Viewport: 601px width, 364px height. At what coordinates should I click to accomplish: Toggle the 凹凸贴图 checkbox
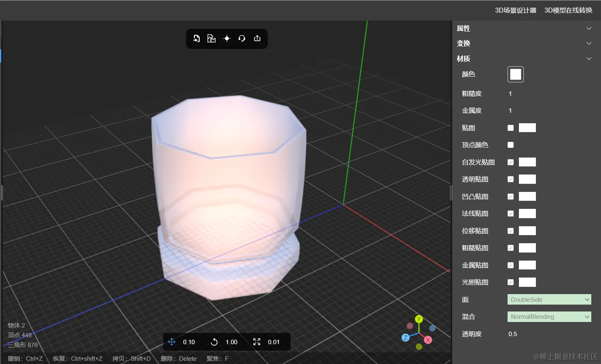(x=511, y=196)
